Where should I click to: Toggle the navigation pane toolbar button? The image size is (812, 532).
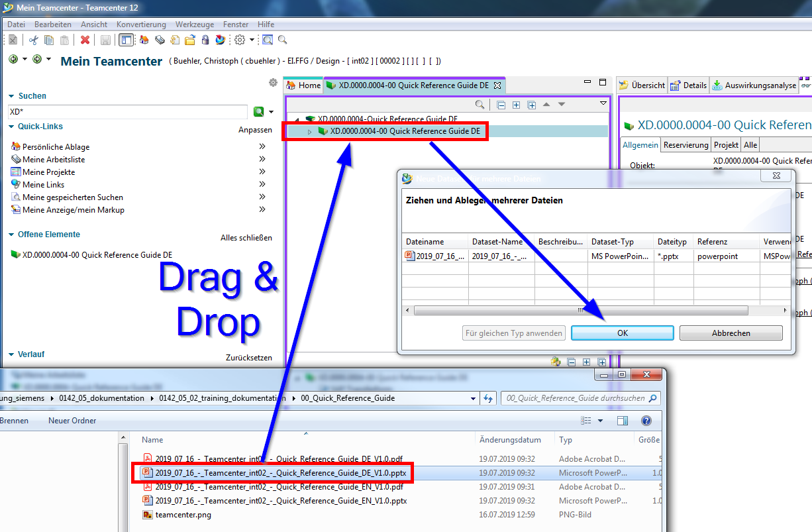(x=126, y=40)
